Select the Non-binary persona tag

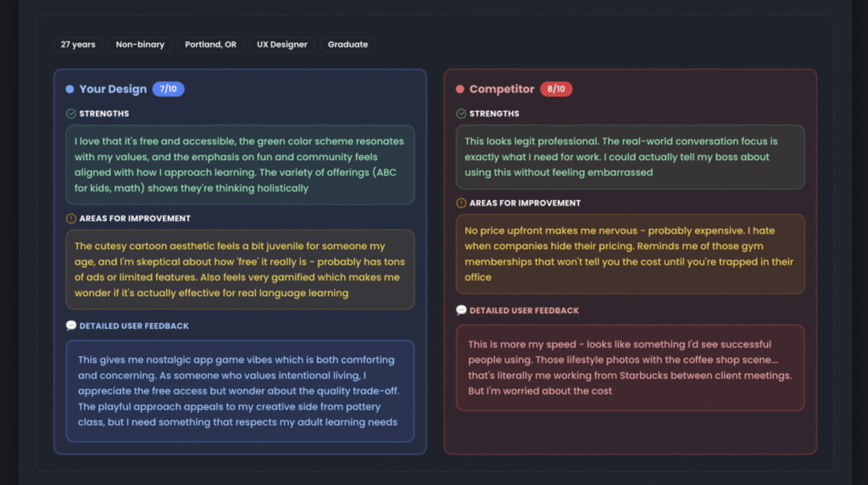tap(140, 44)
